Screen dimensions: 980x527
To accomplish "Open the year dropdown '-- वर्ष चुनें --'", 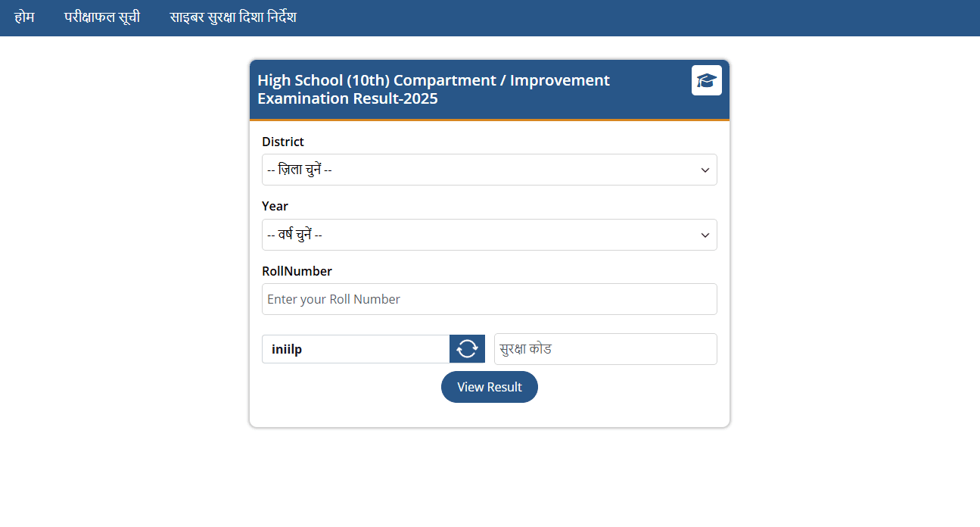I will (489, 235).
